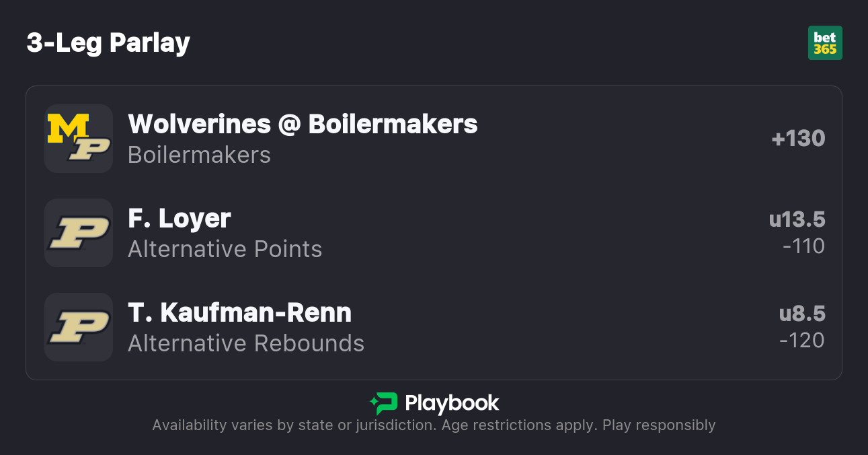Click the bet365 sportsbook logo

(824, 43)
